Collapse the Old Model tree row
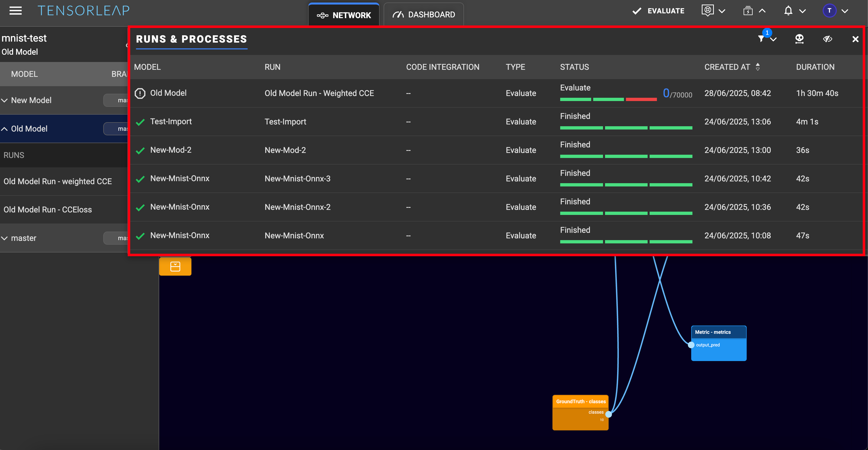This screenshot has width=868, height=450. click(x=5, y=129)
